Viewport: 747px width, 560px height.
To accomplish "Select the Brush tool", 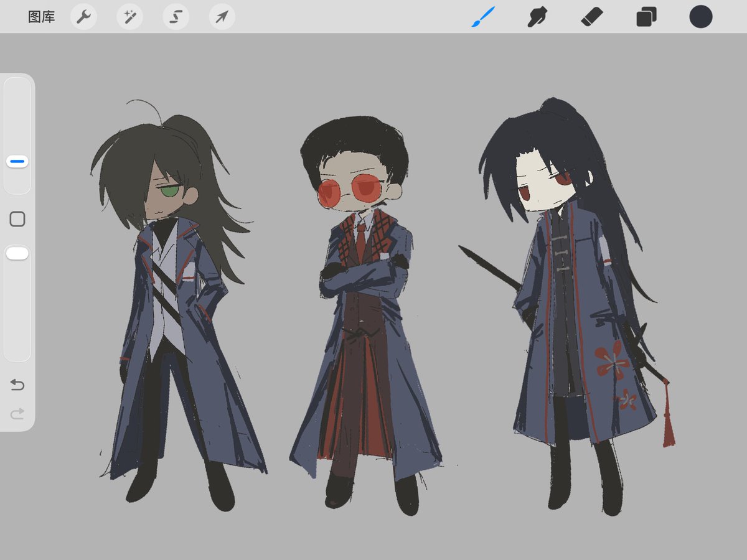I will [483, 17].
